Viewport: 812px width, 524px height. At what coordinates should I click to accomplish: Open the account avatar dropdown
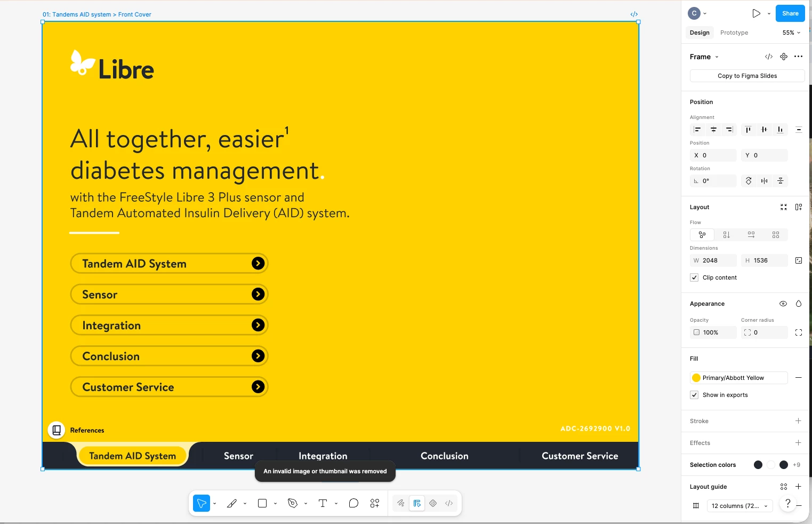pyautogui.click(x=698, y=13)
